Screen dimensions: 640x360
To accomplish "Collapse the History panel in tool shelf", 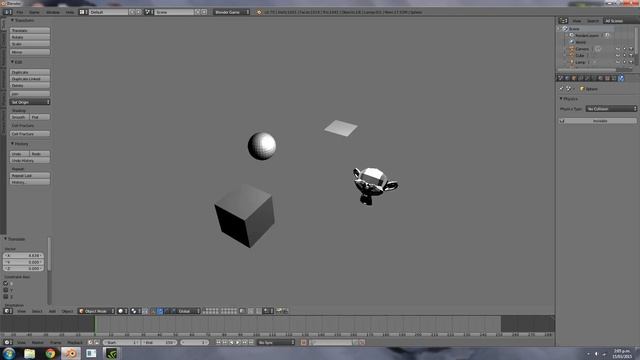I will point(20,144).
